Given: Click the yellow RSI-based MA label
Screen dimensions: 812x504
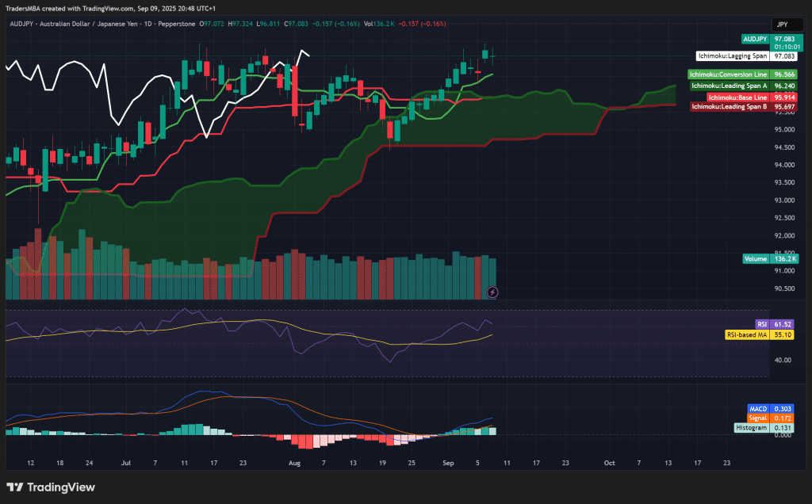Looking at the screenshot, I should click(x=747, y=334).
